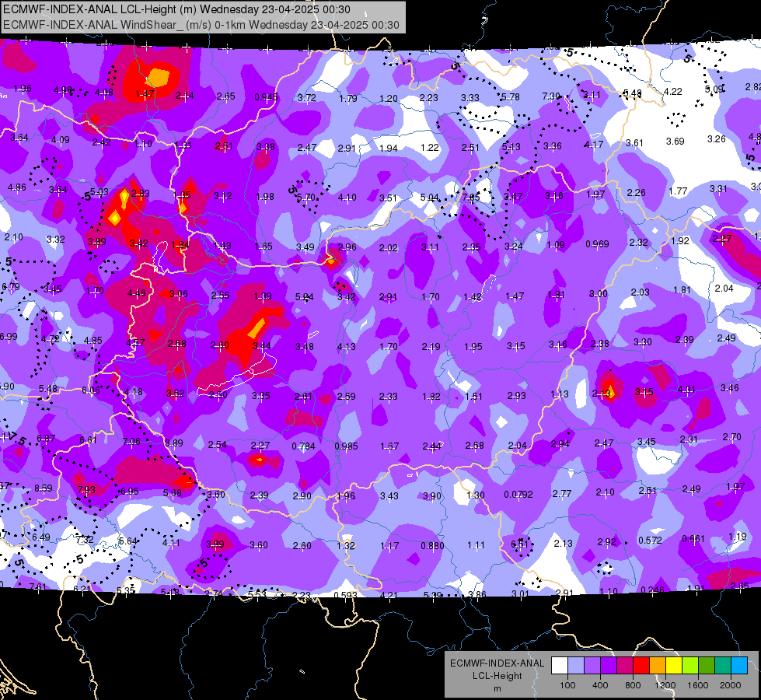Click the magenta legend swatch left of 800
This screenshot has height=700, width=761.
coord(625,666)
